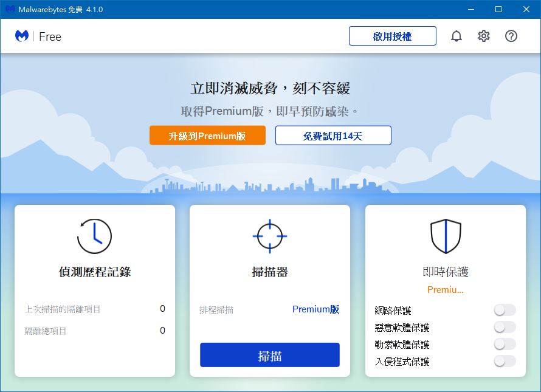Click the Malwarebytes logo next to Free
The width and height of the screenshot is (541, 392).
22,36
